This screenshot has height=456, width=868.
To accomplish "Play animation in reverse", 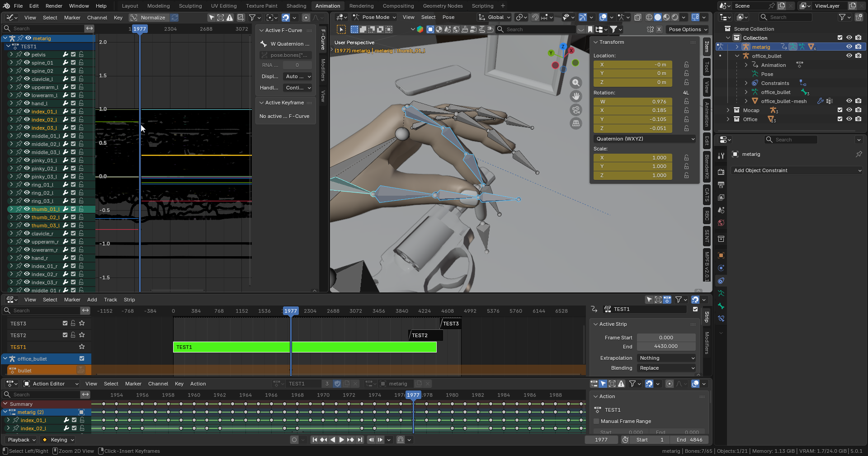I will click(333, 440).
